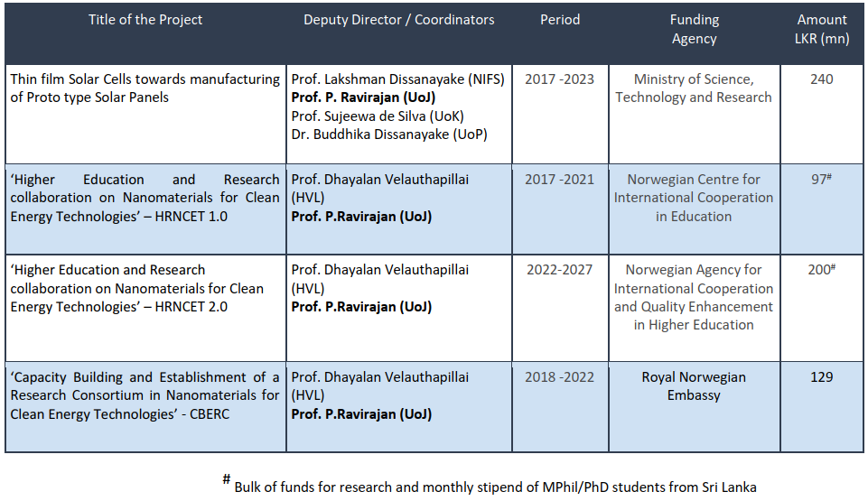Click 'Prof. P. Ravirajan (UoJ)' in the Thin film row
868x501 pixels.
(363, 97)
